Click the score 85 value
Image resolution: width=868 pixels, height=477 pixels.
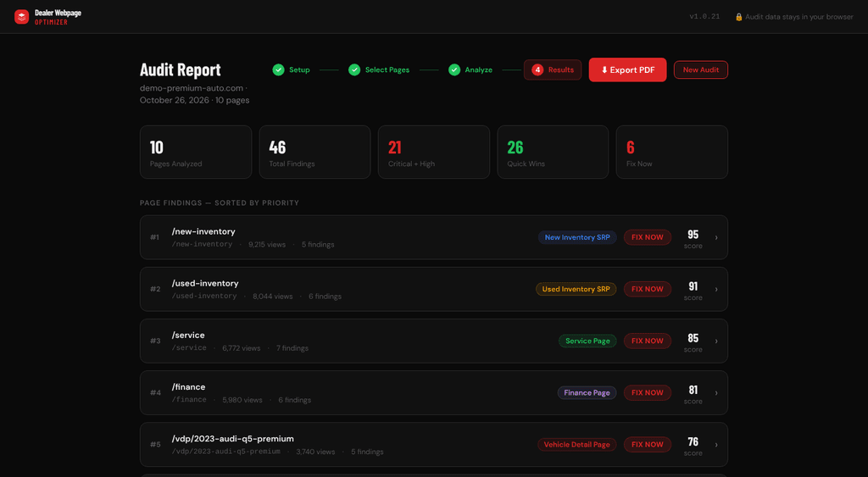pyautogui.click(x=693, y=338)
